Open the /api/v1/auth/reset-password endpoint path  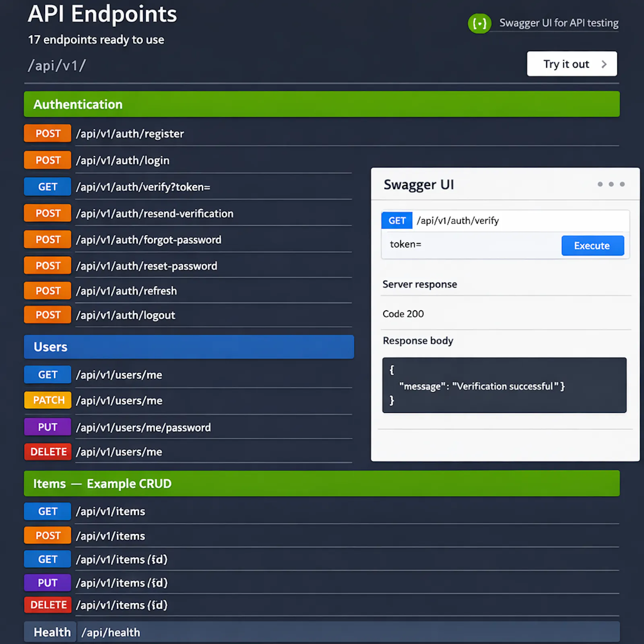(x=147, y=266)
